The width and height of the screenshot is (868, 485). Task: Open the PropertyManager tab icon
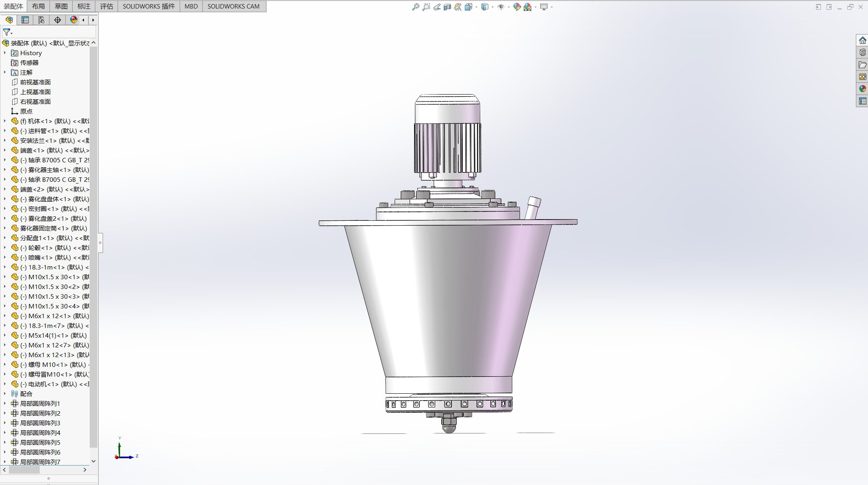point(25,20)
